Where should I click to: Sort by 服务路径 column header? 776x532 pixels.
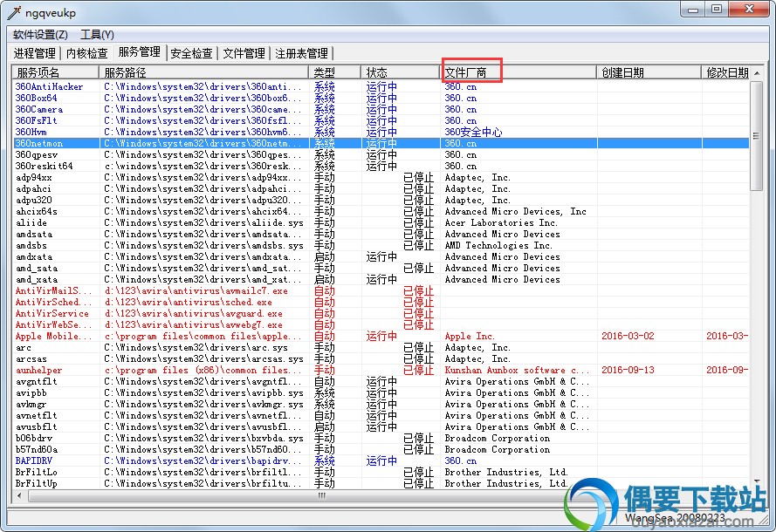(204, 72)
